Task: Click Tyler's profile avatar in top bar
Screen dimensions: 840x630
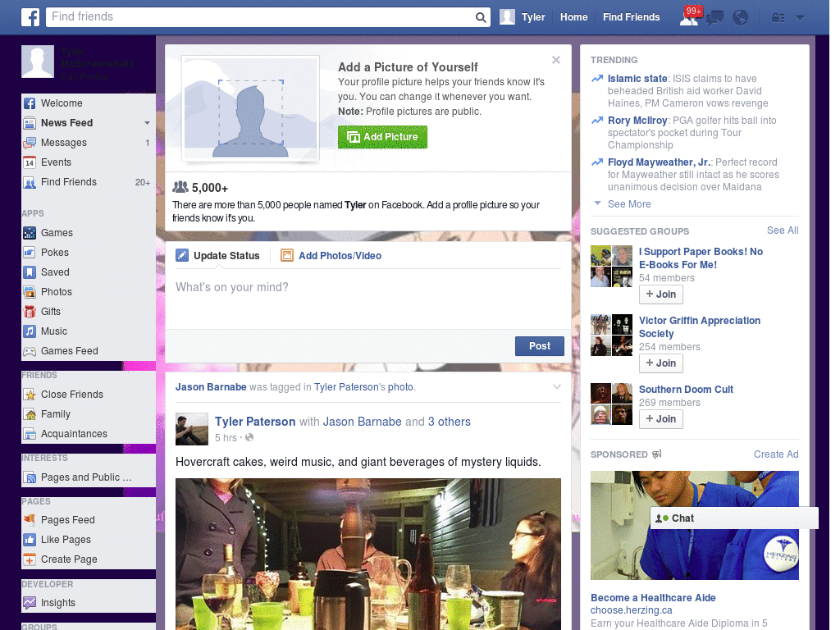Action: click(x=507, y=17)
